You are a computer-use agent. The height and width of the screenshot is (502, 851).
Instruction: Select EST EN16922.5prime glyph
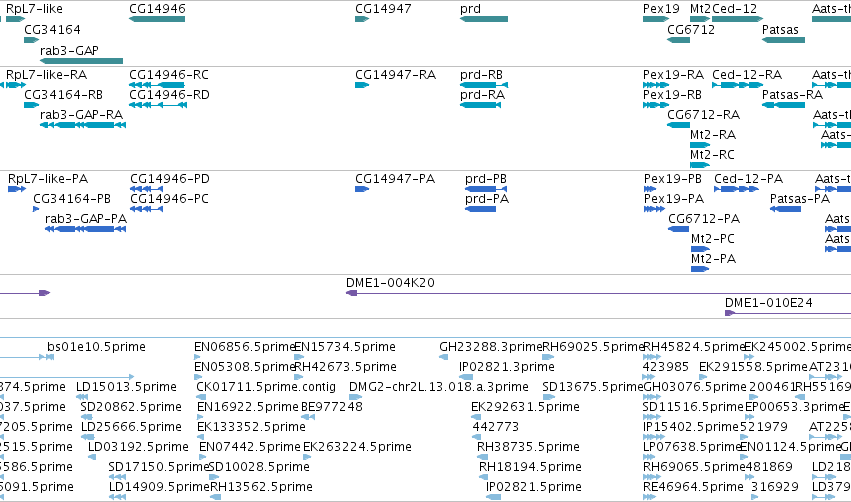pyautogui.click(x=201, y=417)
